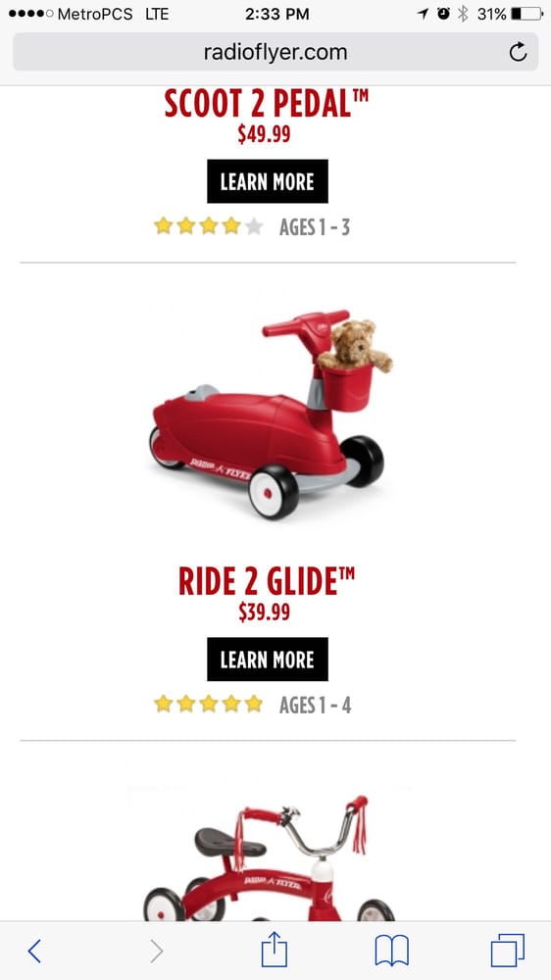Open the Scoot 2 Pedal title link
Image resolution: width=551 pixels, height=980 pixels.
(267, 103)
